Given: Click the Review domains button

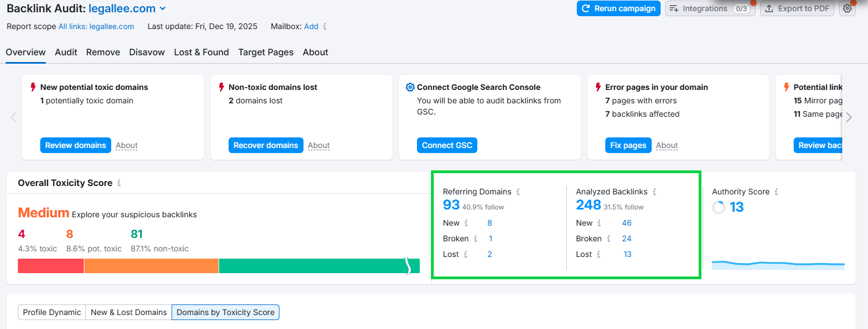Looking at the screenshot, I should [x=75, y=145].
